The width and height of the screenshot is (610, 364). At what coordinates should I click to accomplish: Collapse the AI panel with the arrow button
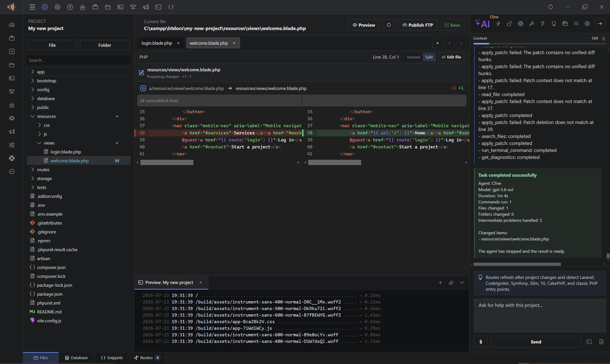pos(600,23)
